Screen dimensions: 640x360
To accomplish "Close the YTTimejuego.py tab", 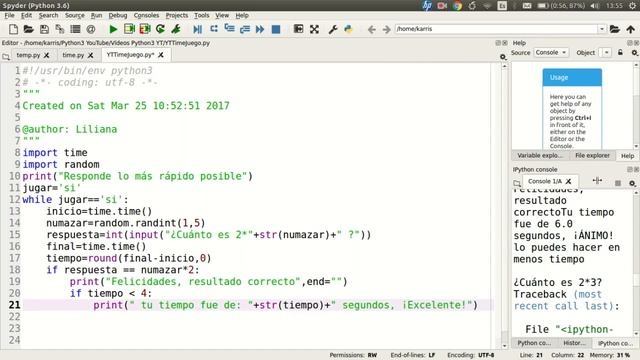I will tap(161, 55).
